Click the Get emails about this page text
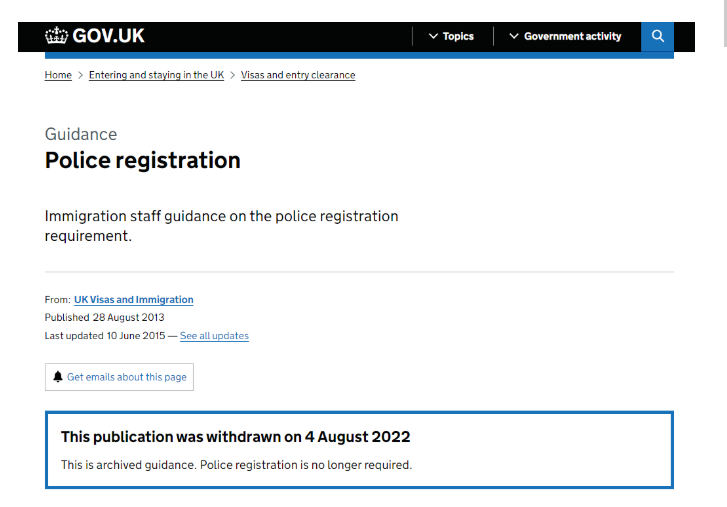Viewport: 727px width, 507px height. (x=127, y=377)
